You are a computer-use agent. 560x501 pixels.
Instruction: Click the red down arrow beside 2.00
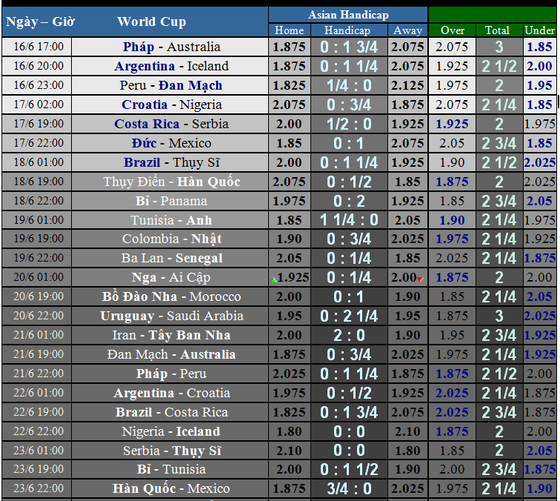pos(420,279)
